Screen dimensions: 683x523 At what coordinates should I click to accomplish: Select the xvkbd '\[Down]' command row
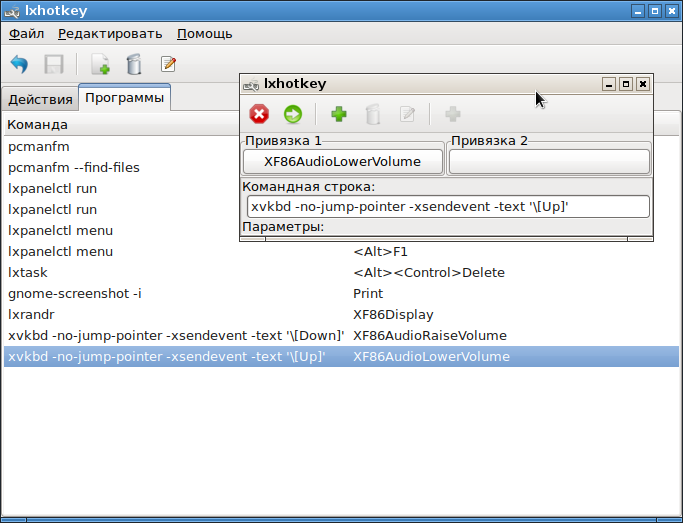(341, 336)
